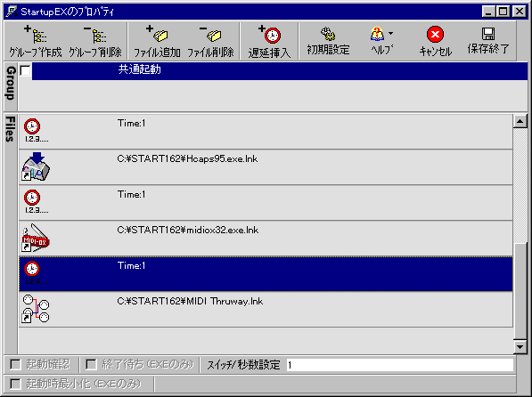
Task: Expand the ヘルプ dropdown arrow
Action: 391,33
